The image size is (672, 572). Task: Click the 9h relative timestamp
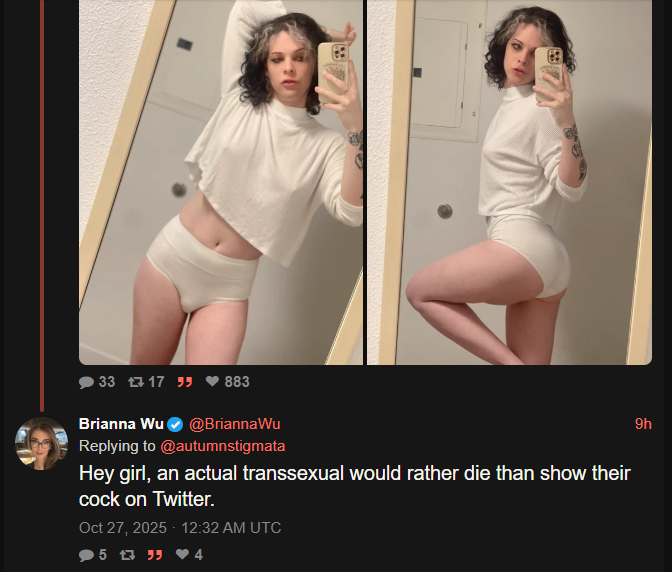[x=643, y=424]
